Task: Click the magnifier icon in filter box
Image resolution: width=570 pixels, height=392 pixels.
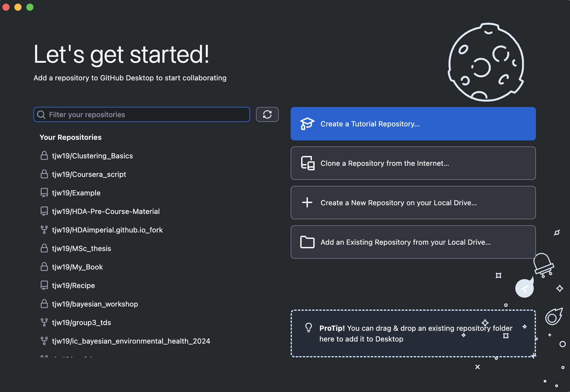Action: tap(41, 115)
